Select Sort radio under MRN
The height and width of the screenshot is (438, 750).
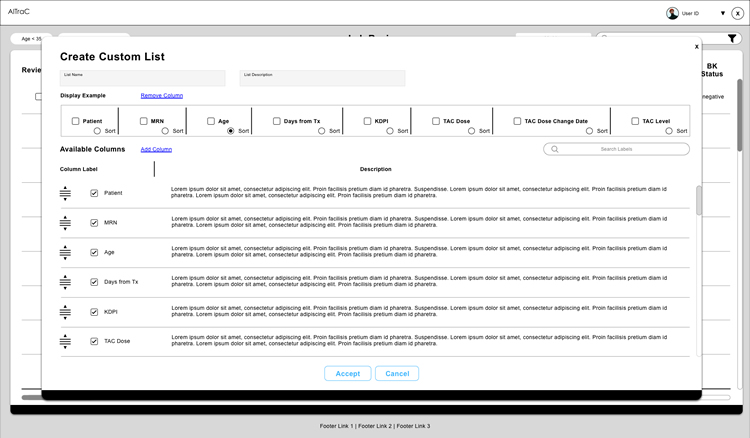pyautogui.click(x=165, y=131)
